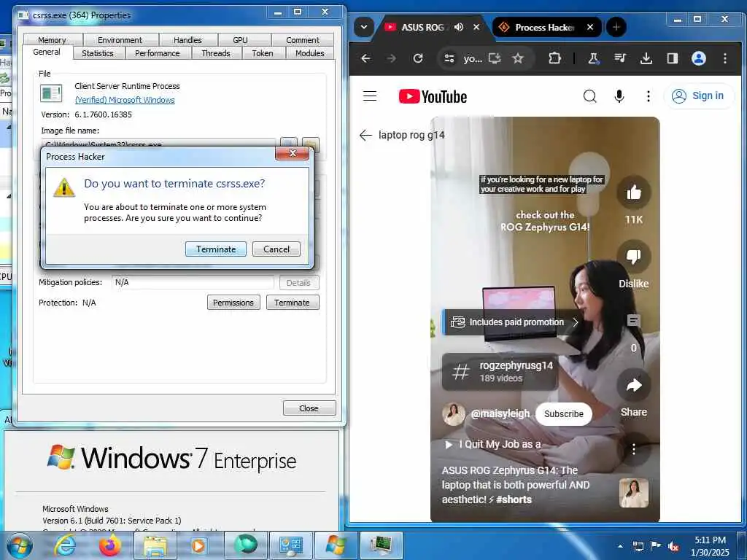Open comments on the short
The height and width of the screenshot is (560, 747).
tap(634, 321)
